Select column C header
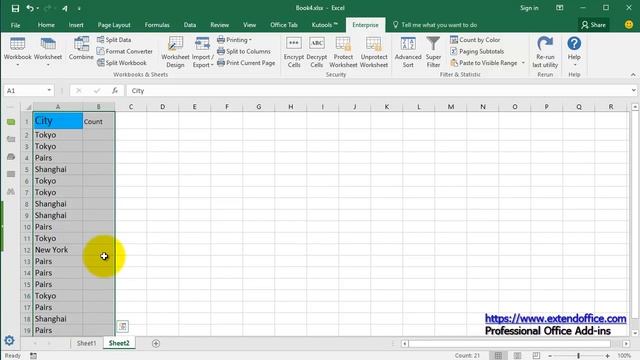The image size is (640, 360). (131, 107)
